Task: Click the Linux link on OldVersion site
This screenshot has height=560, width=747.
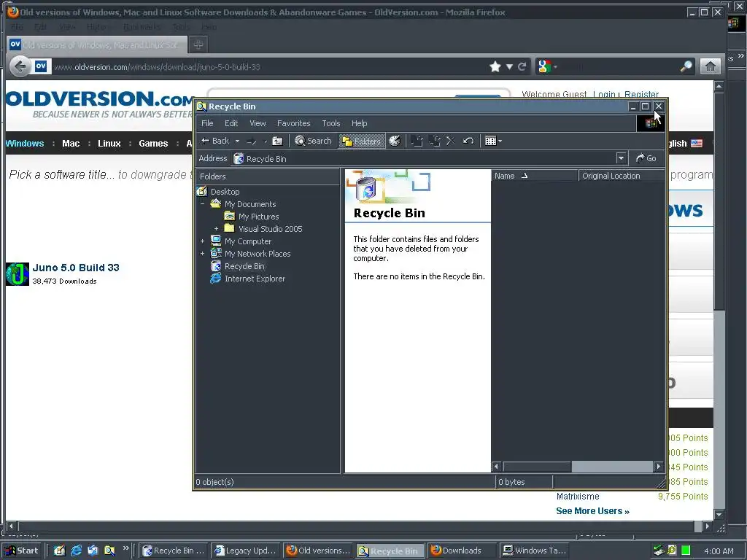Action: tap(109, 144)
